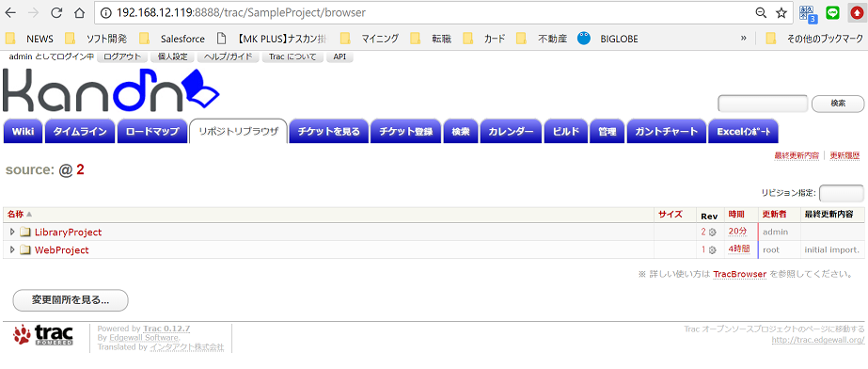Click changeset gear icon for revision 1
868x369 pixels.
tap(713, 249)
